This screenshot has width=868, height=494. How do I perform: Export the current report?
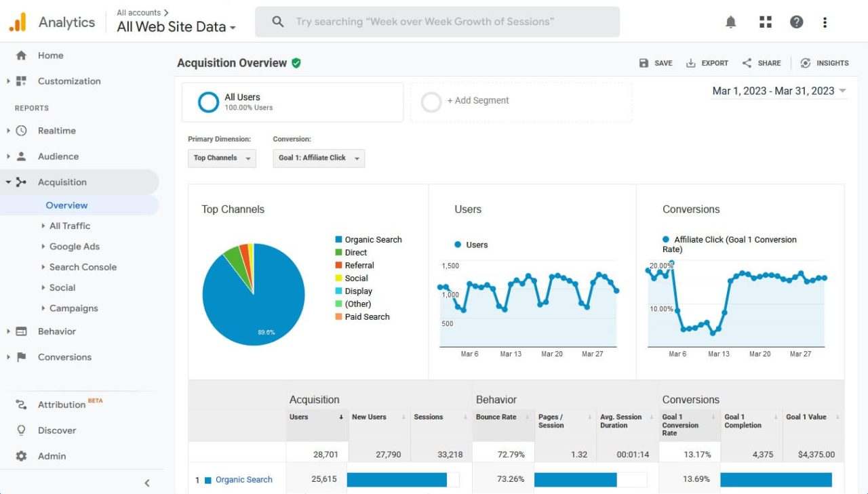click(x=707, y=62)
